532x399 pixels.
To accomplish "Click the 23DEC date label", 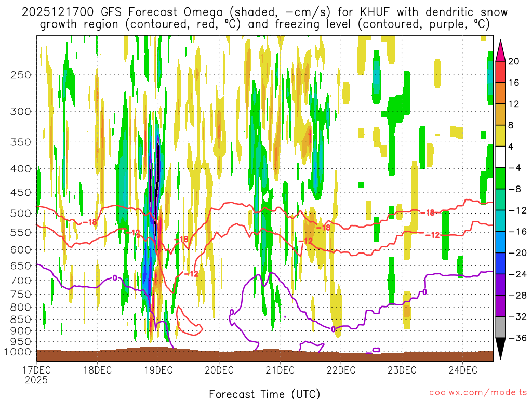I will [402, 370].
